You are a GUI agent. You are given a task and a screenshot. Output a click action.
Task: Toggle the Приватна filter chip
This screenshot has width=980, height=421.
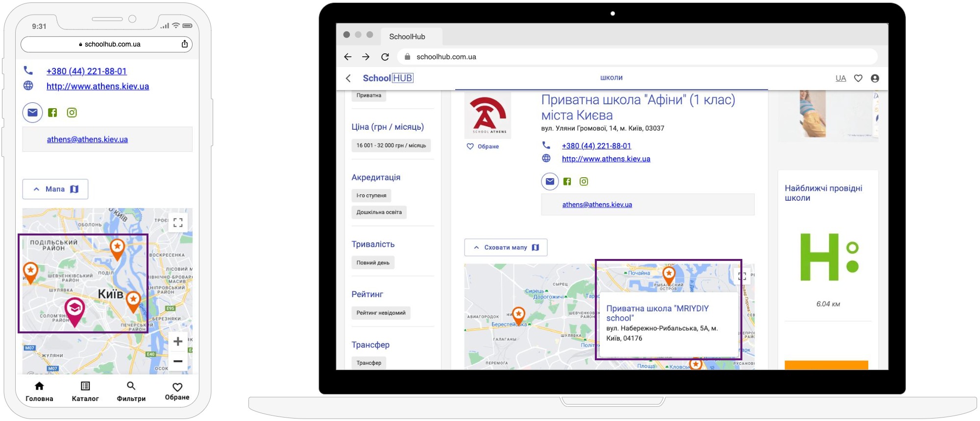point(368,95)
